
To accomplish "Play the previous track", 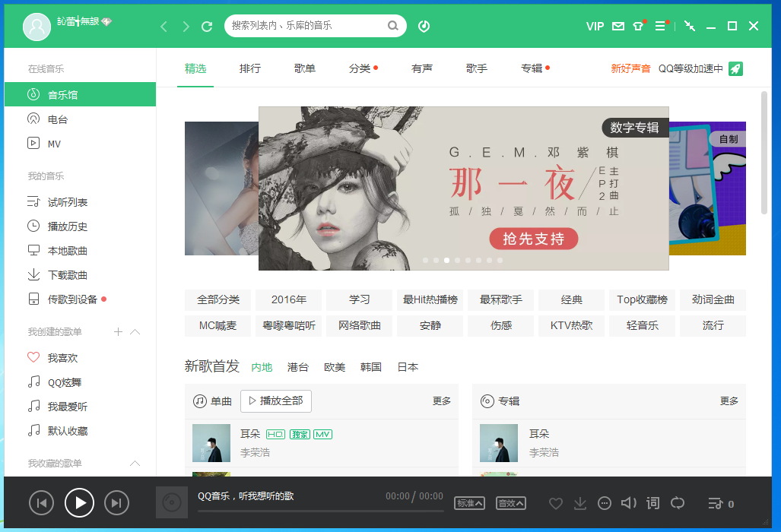I will [41, 503].
